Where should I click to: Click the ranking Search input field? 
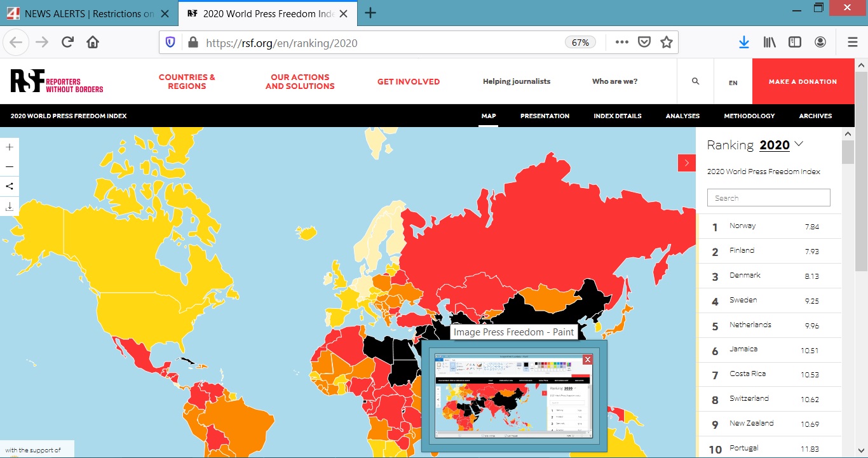(769, 198)
